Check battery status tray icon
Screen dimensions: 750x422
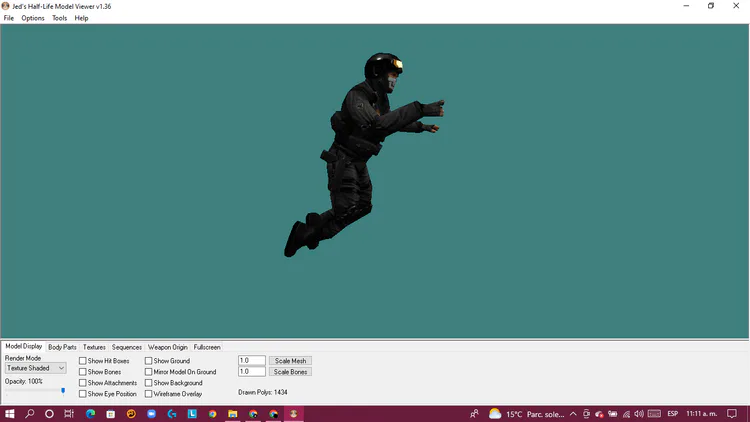612,414
